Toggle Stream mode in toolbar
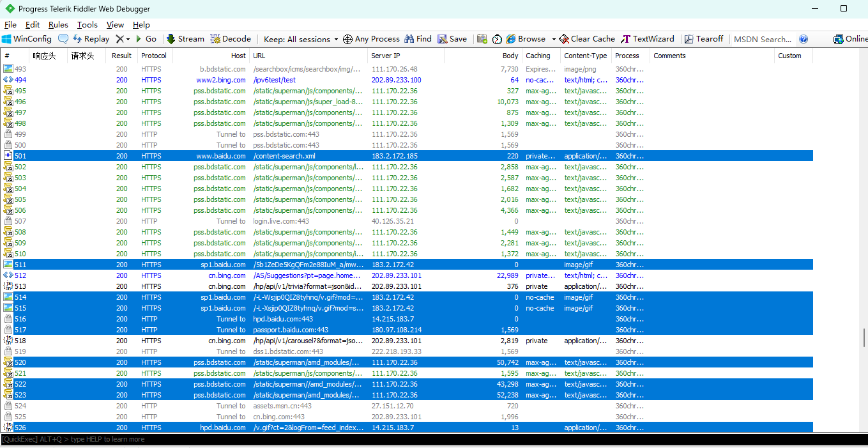The height and width of the screenshot is (448, 868). tap(186, 39)
